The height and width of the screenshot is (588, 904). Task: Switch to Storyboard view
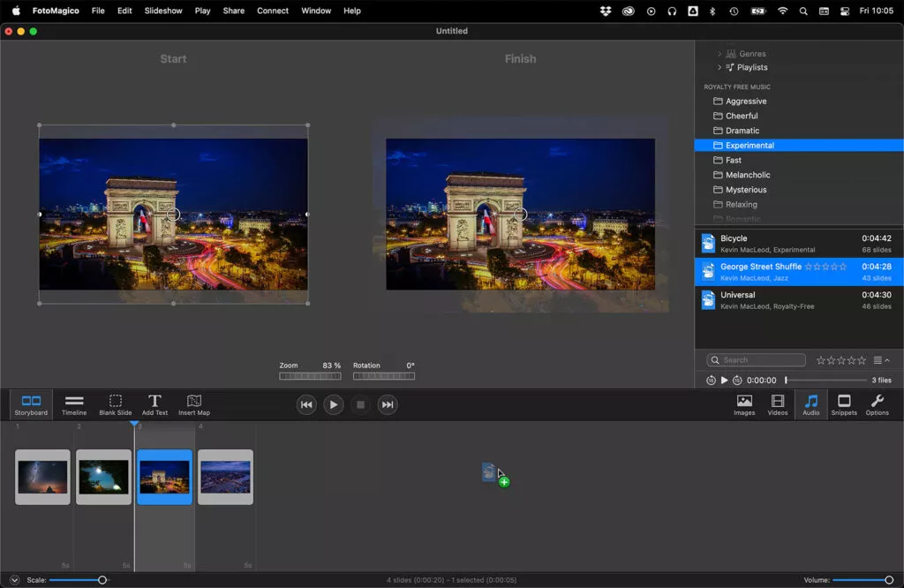coord(31,404)
